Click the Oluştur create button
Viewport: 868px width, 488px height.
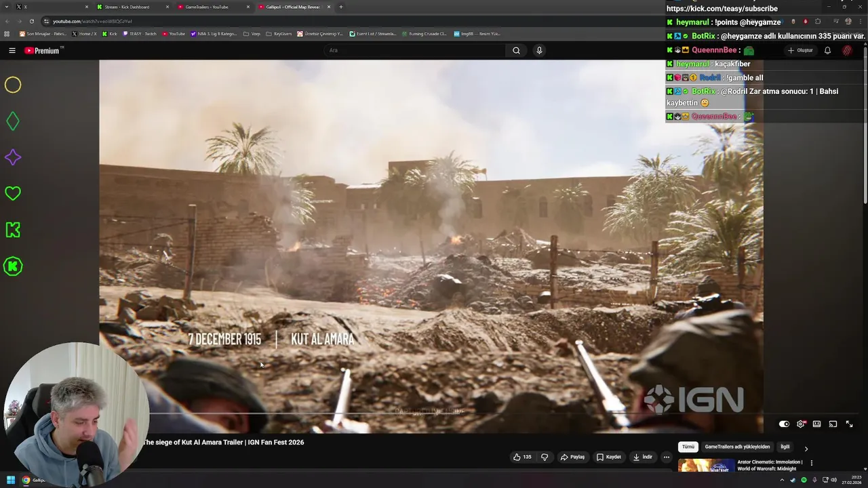(800, 50)
